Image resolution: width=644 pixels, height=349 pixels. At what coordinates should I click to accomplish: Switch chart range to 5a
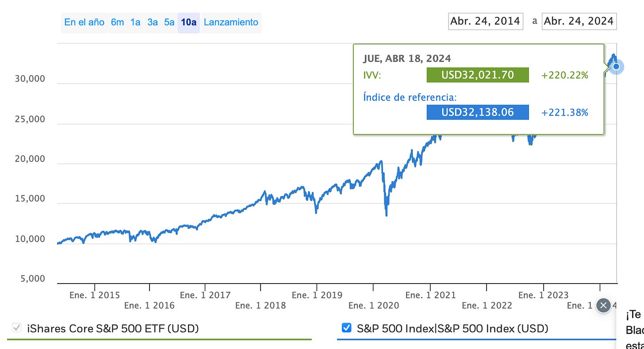(x=169, y=22)
